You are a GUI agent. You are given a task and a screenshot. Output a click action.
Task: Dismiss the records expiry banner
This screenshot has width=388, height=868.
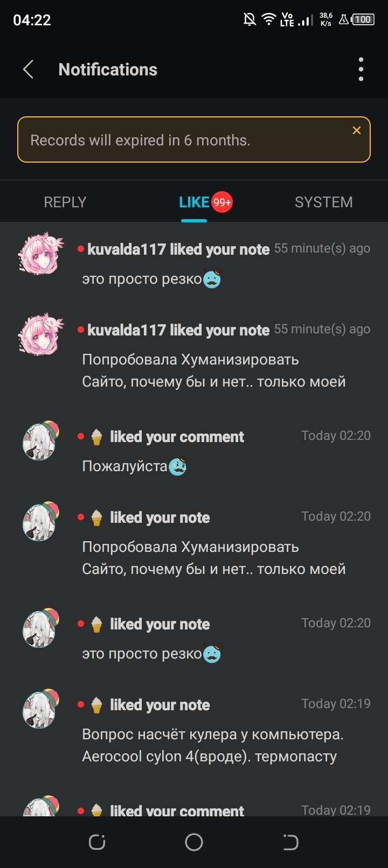[356, 130]
